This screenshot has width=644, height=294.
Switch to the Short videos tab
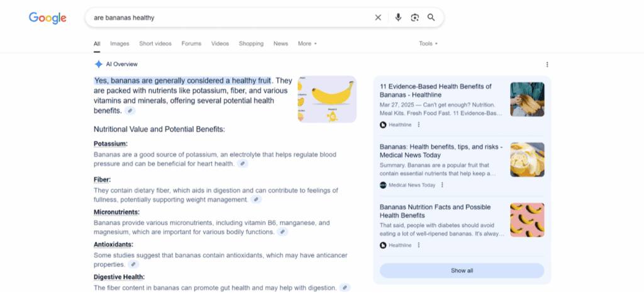(155, 43)
